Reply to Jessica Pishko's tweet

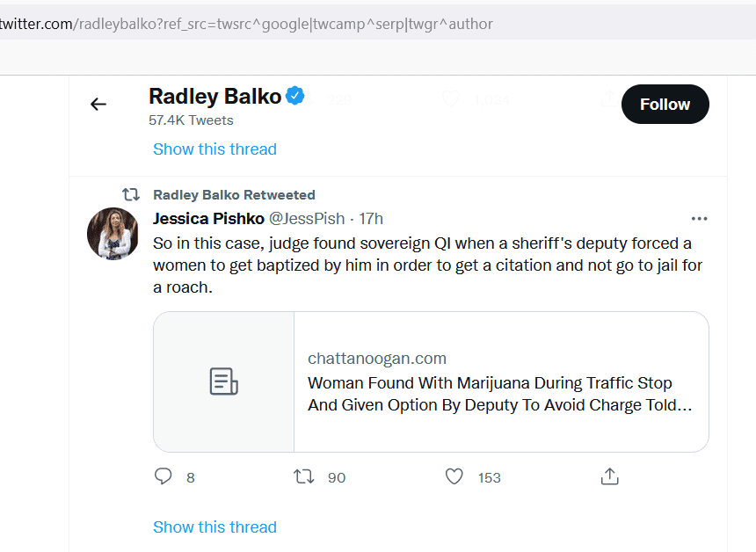point(163,476)
